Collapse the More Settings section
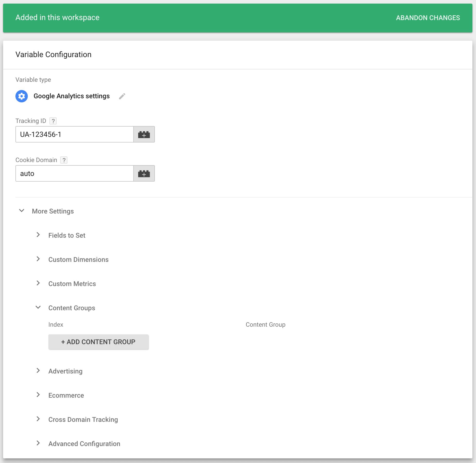This screenshot has height=463, width=476. click(x=22, y=211)
